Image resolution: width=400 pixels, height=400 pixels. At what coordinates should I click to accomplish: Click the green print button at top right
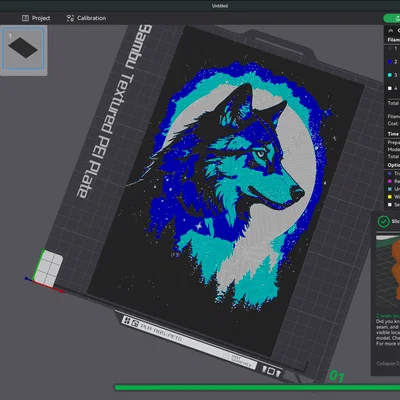coord(392,18)
